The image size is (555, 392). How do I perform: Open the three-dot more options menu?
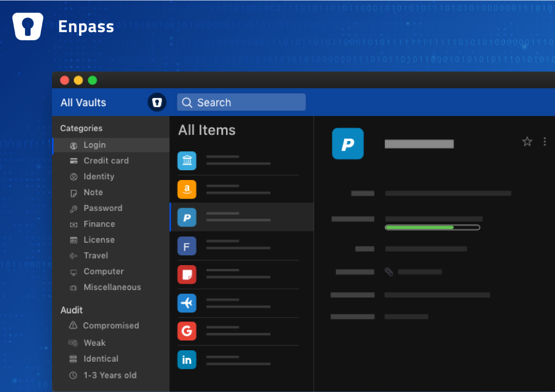[544, 142]
